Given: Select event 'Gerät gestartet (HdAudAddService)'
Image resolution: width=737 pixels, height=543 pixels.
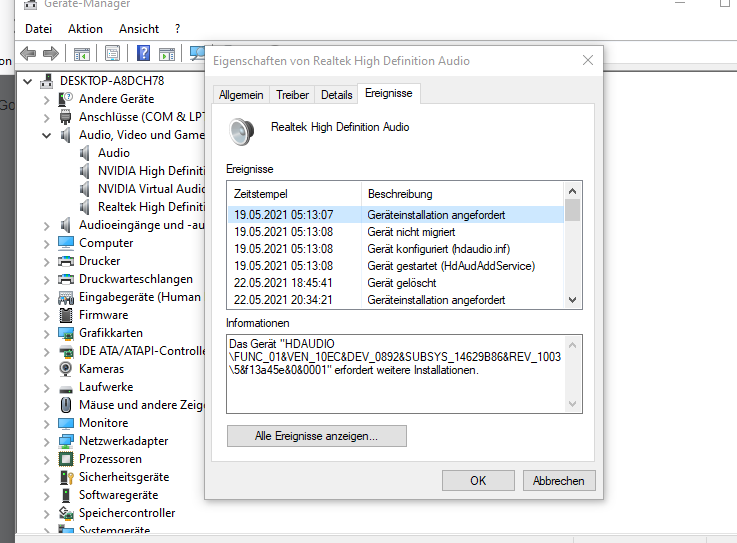Looking at the screenshot, I should (396, 266).
